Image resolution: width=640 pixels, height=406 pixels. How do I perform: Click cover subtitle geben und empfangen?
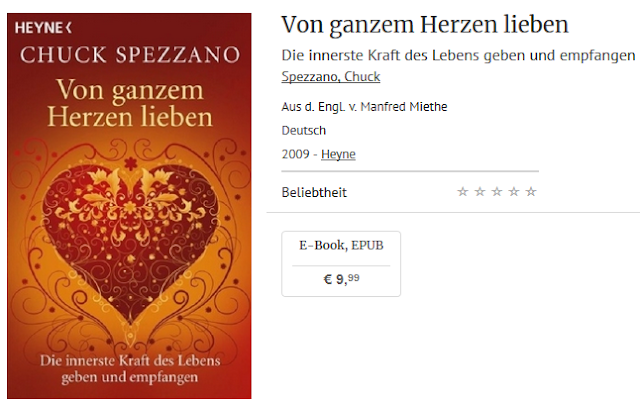pos(129,377)
